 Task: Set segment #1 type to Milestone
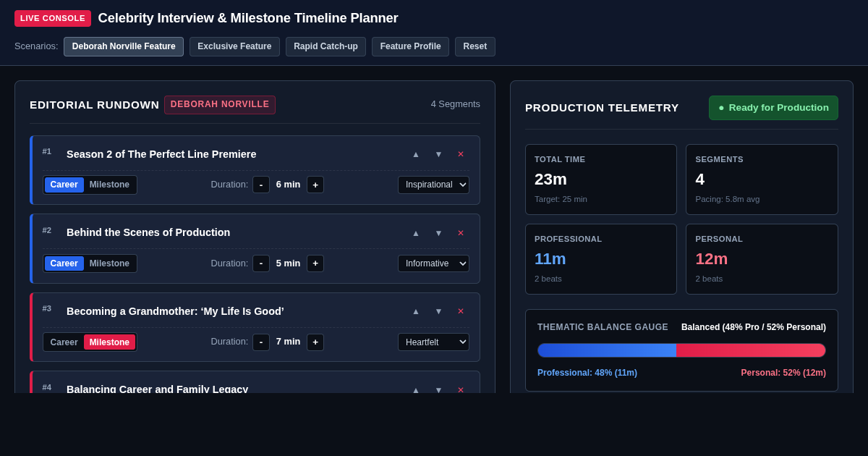click(x=109, y=185)
